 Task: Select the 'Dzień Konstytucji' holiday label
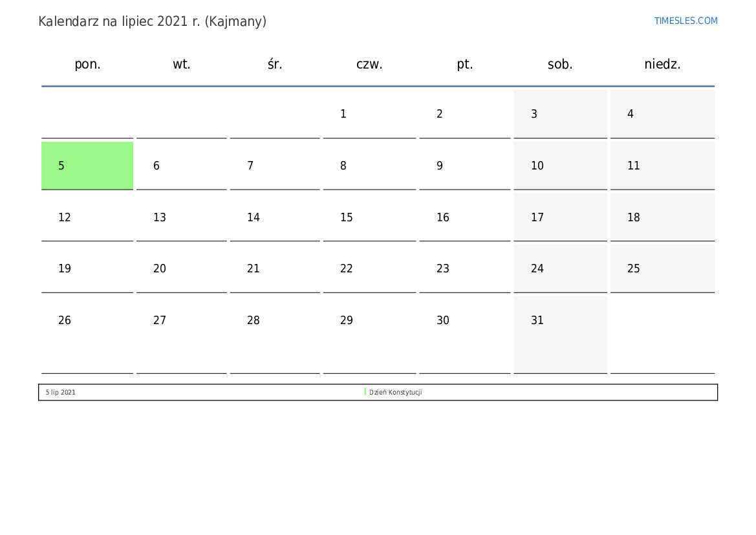coord(395,392)
